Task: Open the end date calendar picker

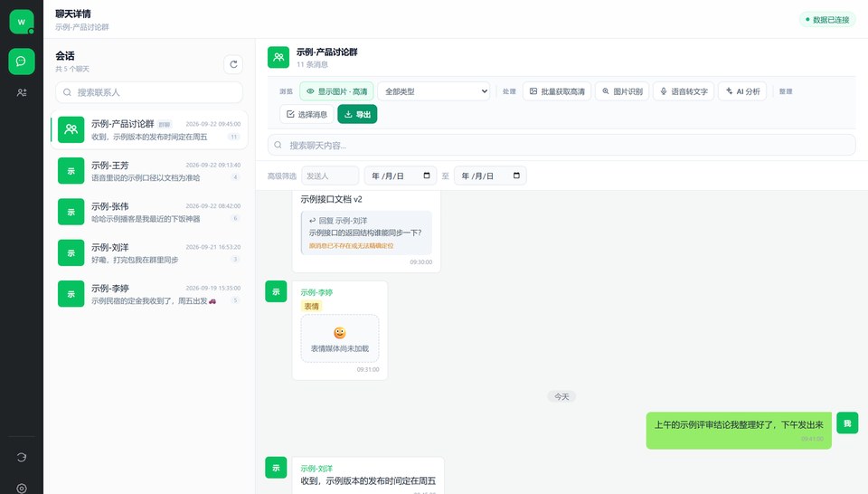Action: [516, 176]
